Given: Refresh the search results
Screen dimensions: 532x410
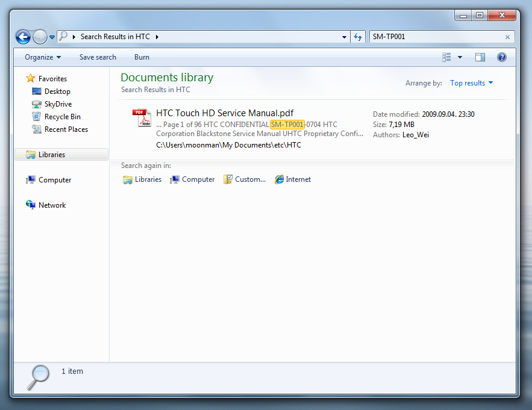Looking at the screenshot, I should pyautogui.click(x=358, y=37).
